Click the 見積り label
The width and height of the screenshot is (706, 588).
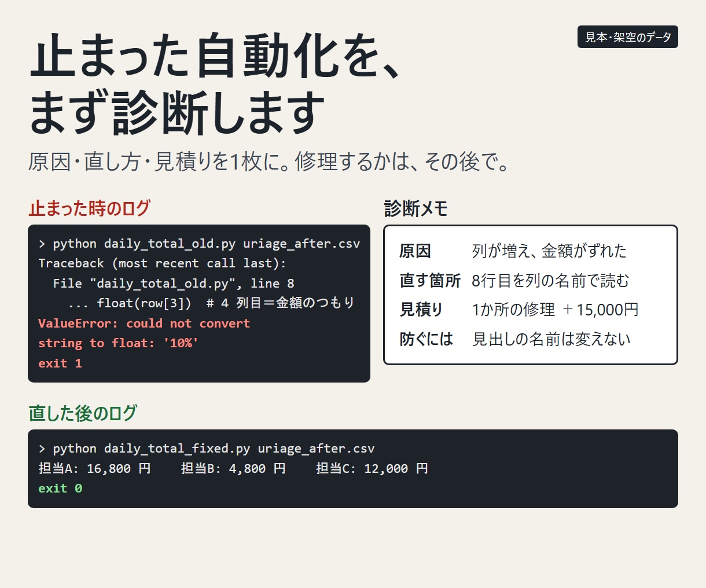click(x=421, y=310)
